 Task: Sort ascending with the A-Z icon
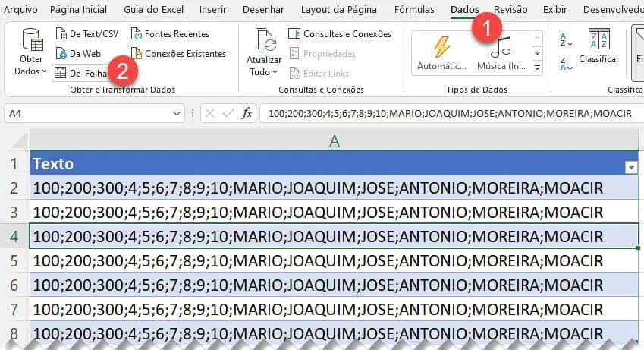pyautogui.click(x=567, y=40)
